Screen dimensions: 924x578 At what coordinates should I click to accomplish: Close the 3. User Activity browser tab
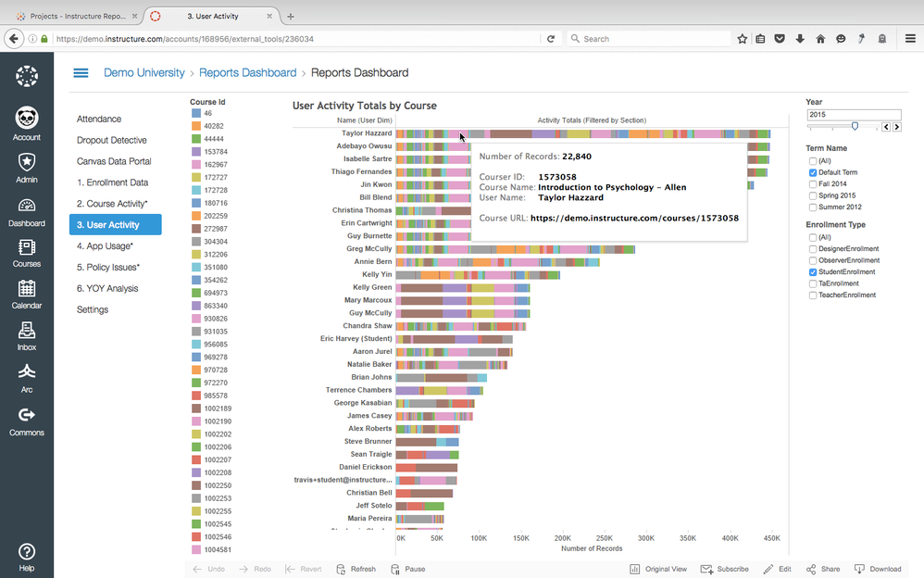click(269, 17)
